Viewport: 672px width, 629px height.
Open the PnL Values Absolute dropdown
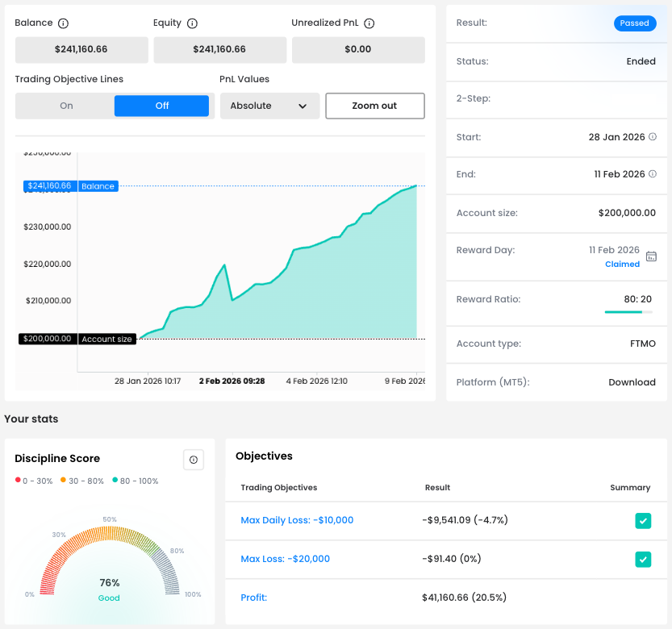click(269, 106)
